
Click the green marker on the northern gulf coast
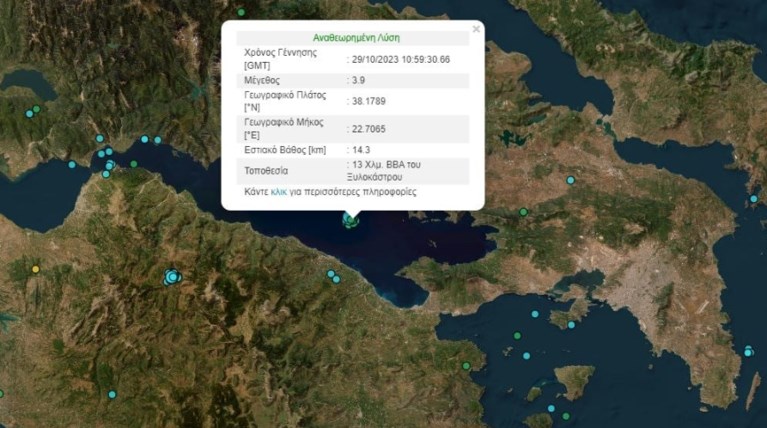[x=133, y=164]
